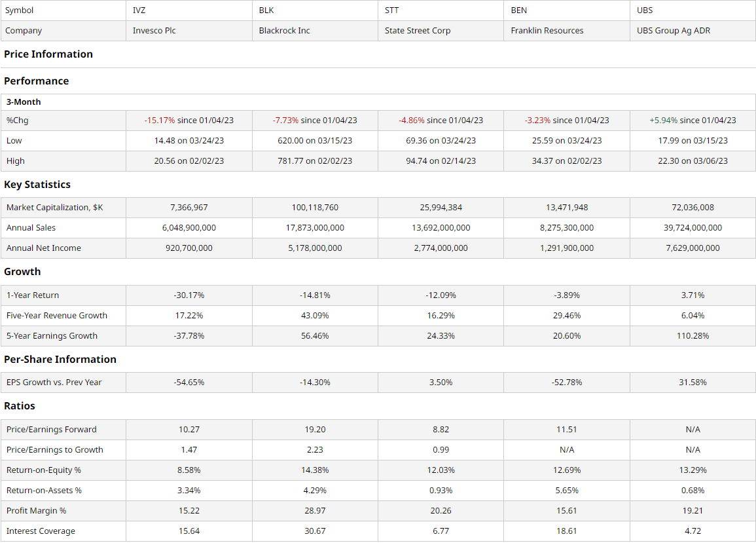The height and width of the screenshot is (543, 756).
Task: Click the Return-on-Equity % label
Action: point(45,470)
